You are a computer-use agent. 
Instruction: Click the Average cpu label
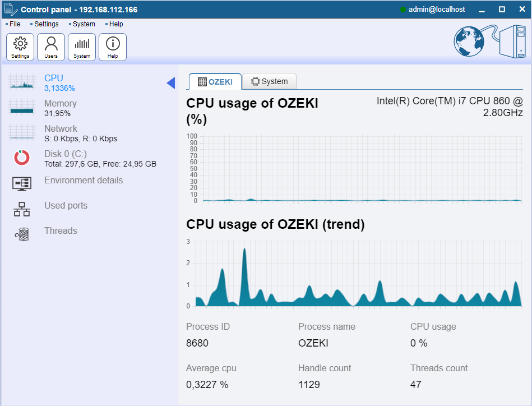211,368
